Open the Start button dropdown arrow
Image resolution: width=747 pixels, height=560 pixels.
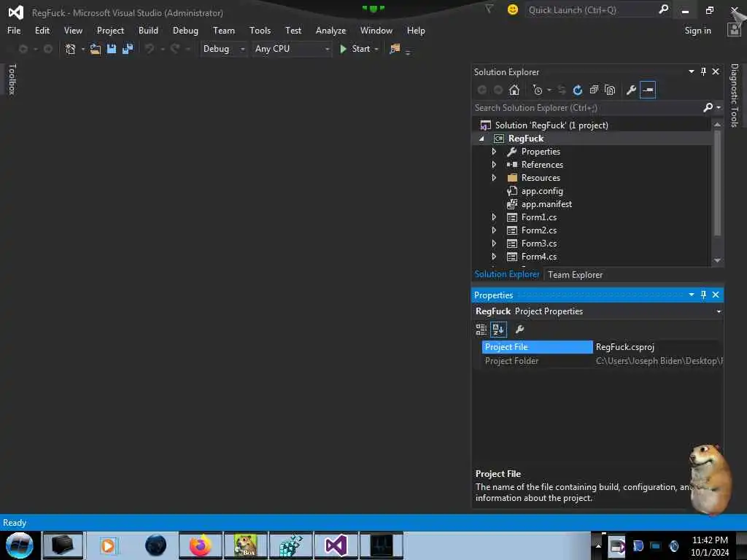376,49
